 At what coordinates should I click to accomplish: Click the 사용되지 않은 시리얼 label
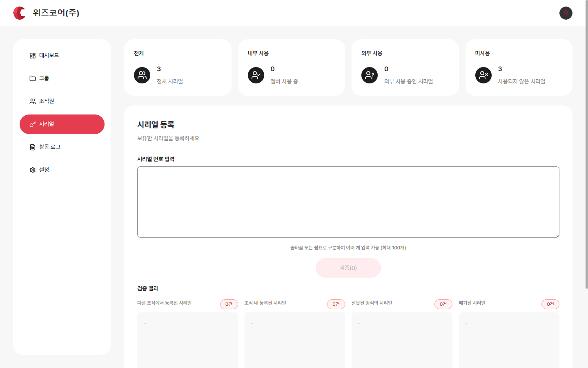click(522, 81)
